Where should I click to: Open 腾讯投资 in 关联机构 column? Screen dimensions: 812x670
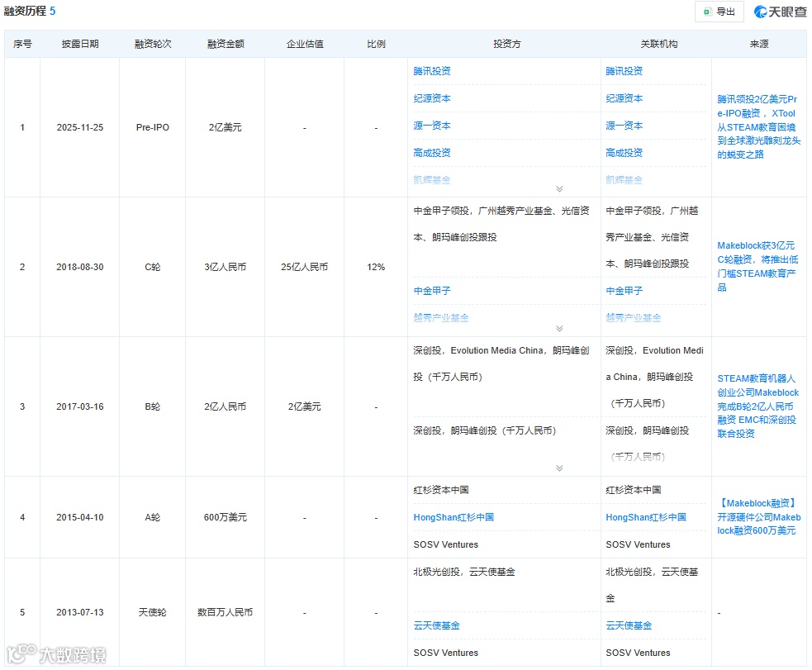pos(624,71)
